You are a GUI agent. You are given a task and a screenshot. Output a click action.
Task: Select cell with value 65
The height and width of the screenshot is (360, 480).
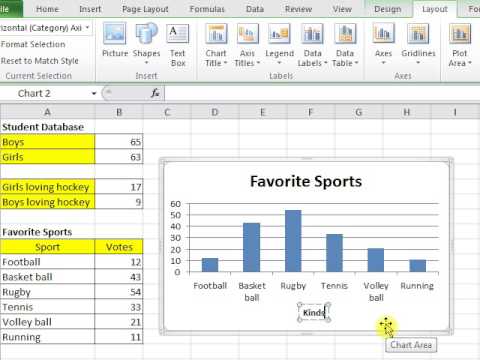119,142
